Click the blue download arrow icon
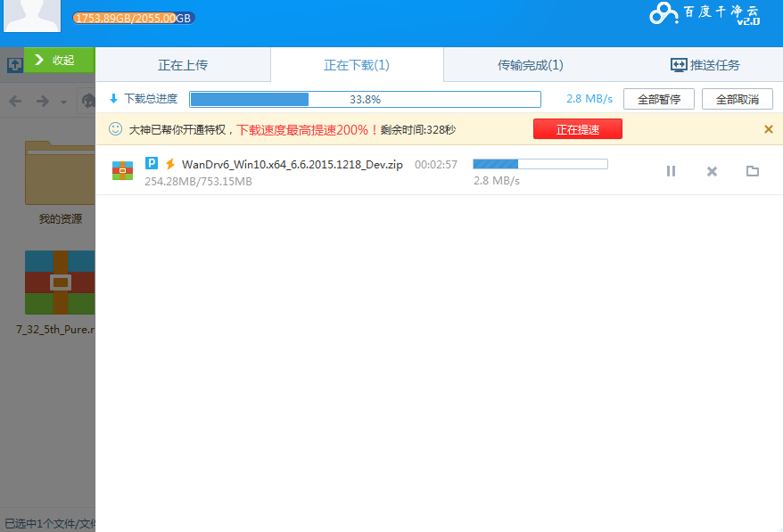Viewport: 783px width, 532px height. tap(114, 98)
